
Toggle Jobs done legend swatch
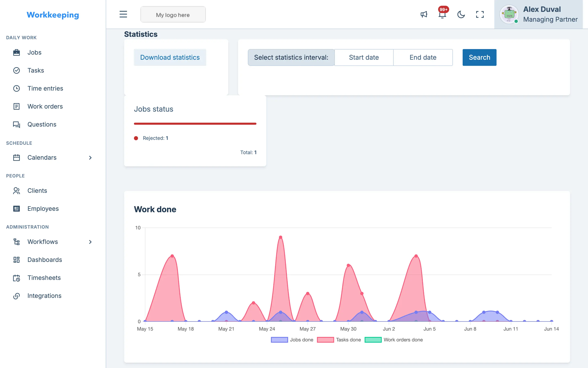(x=280, y=340)
